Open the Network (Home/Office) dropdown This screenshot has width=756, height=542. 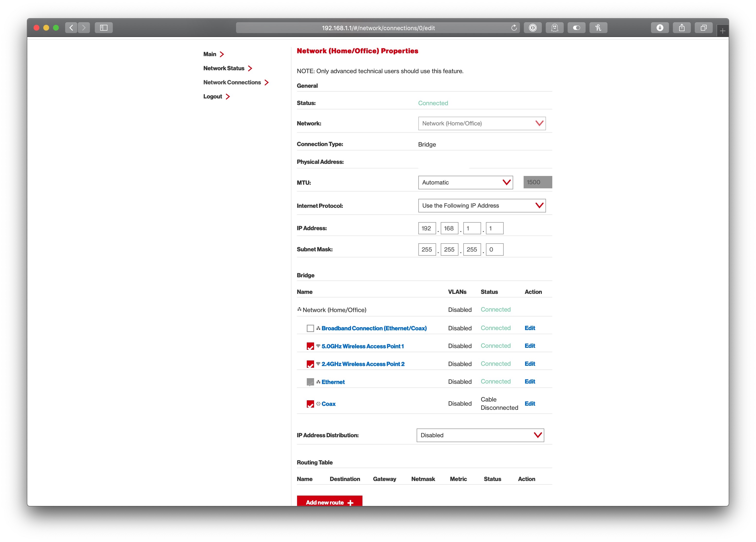coord(482,123)
